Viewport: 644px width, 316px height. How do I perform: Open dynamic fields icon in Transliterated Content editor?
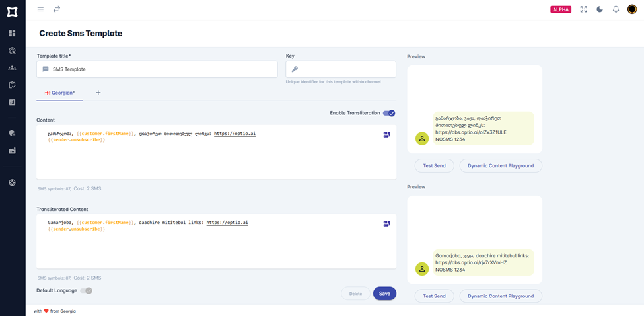(387, 223)
